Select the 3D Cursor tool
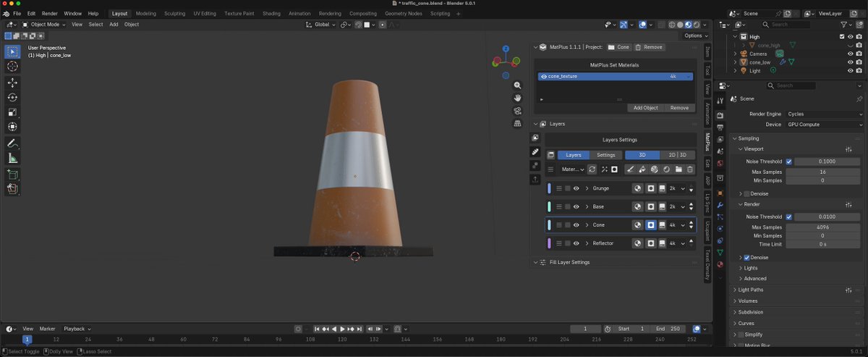Viewport: 868px width, 357px height. pyautogui.click(x=12, y=66)
